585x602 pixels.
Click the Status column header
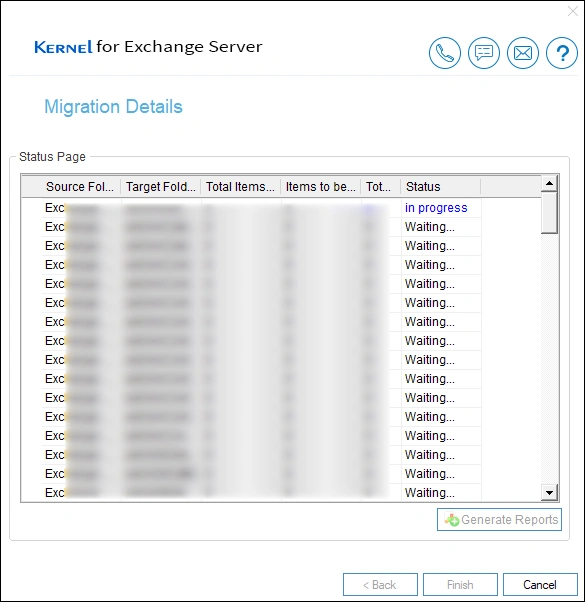[441, 187]
